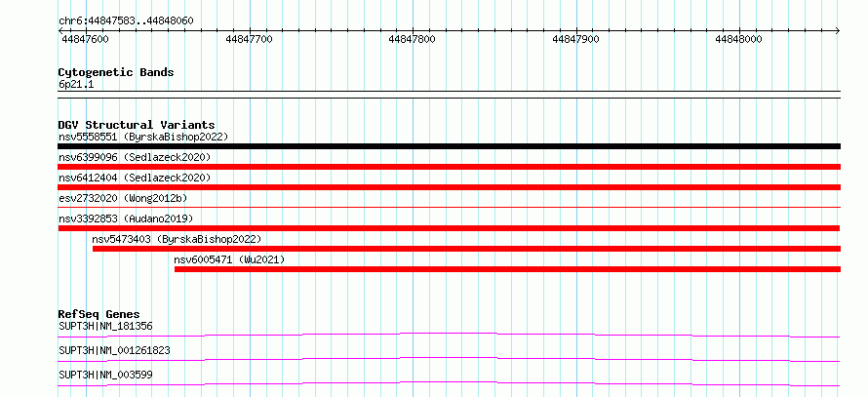Open gene label SUPT3H|NM_003599
Image resolution: width=868 pixels, height=397 pixels.
105,375
